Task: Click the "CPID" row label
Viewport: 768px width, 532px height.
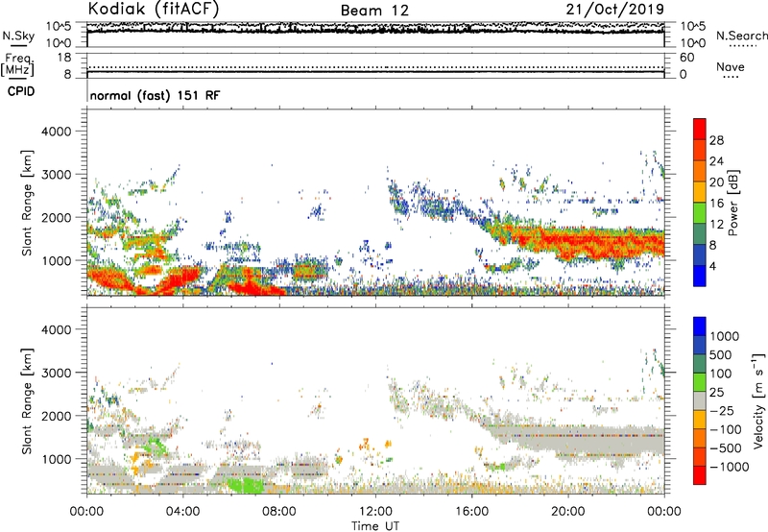Action: point(21,91)
